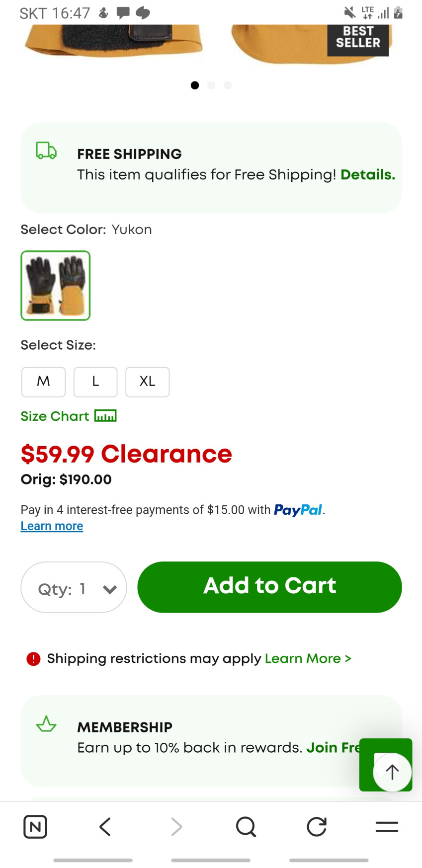The image size is (422, 868).
Task: Click PayPal Learn more link
Action: (x=52, y=526)
